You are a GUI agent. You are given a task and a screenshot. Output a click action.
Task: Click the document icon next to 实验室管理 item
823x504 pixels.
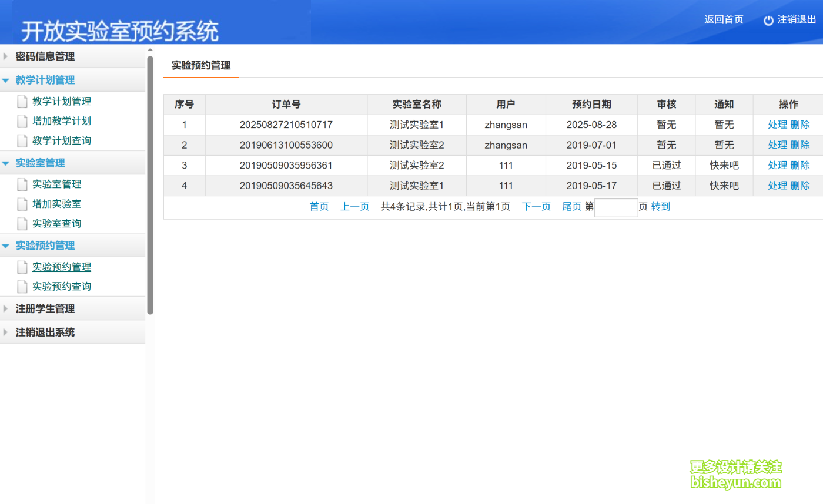point(22,184)
